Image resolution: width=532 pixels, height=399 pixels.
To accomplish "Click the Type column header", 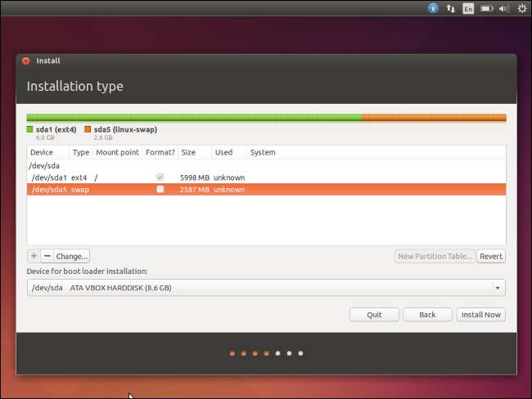I will pyautogui.click(x=81, y=153).
